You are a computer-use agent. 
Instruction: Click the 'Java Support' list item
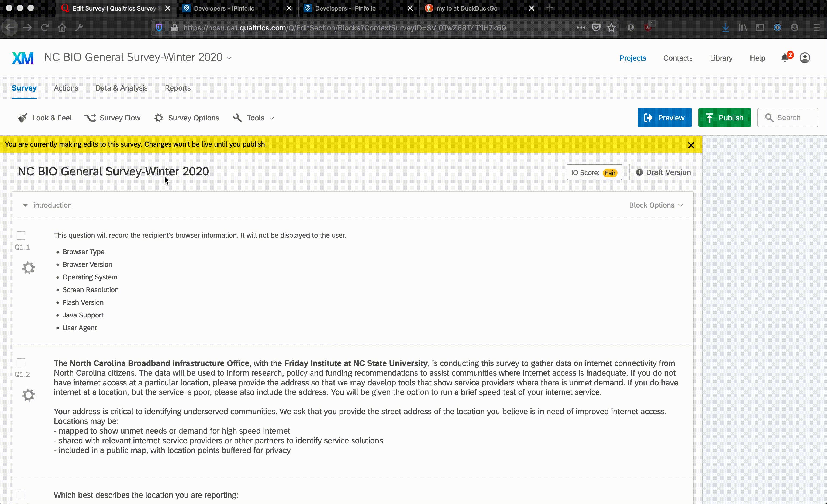coord(83,315)
